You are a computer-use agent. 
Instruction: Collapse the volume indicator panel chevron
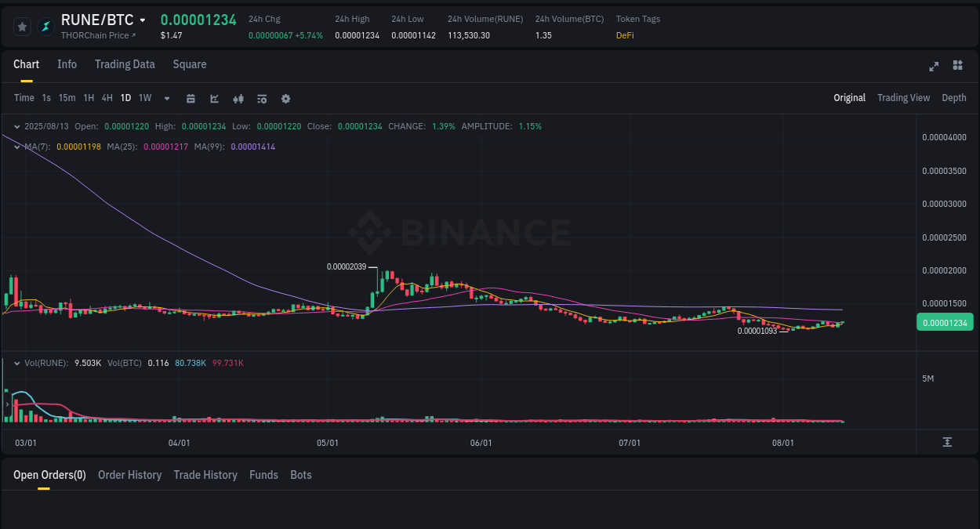click(x=16, y=362)
